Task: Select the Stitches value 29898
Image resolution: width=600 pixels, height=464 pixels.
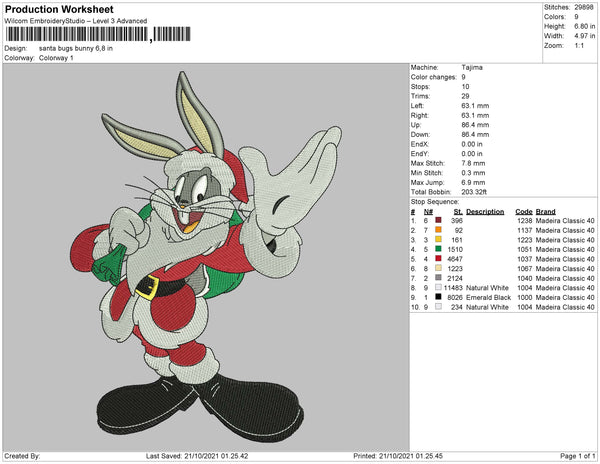Action: point(584,7)
